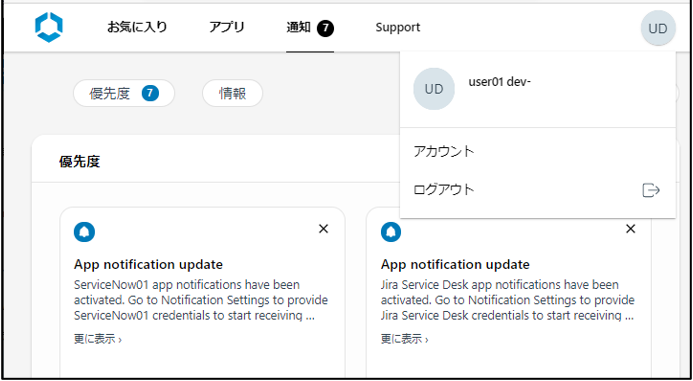Filter notifications by 情報 pill
693x381 pixels.
232,93
